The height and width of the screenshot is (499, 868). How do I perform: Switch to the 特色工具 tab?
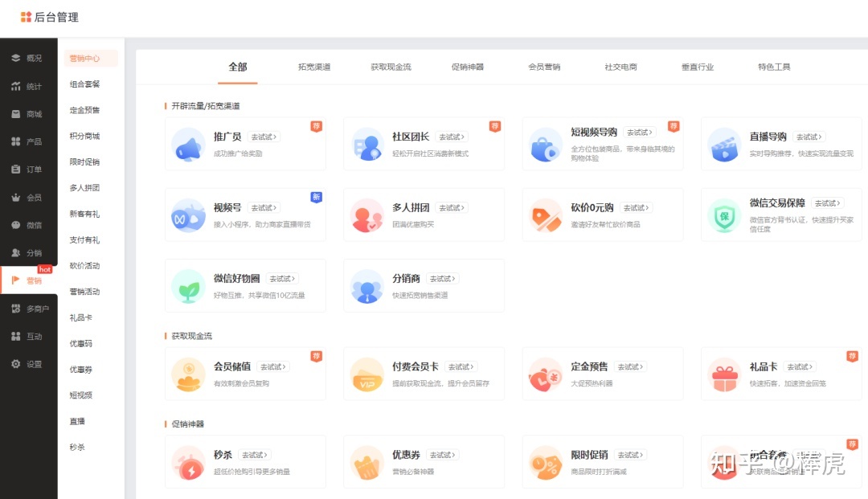coord(774,67)
